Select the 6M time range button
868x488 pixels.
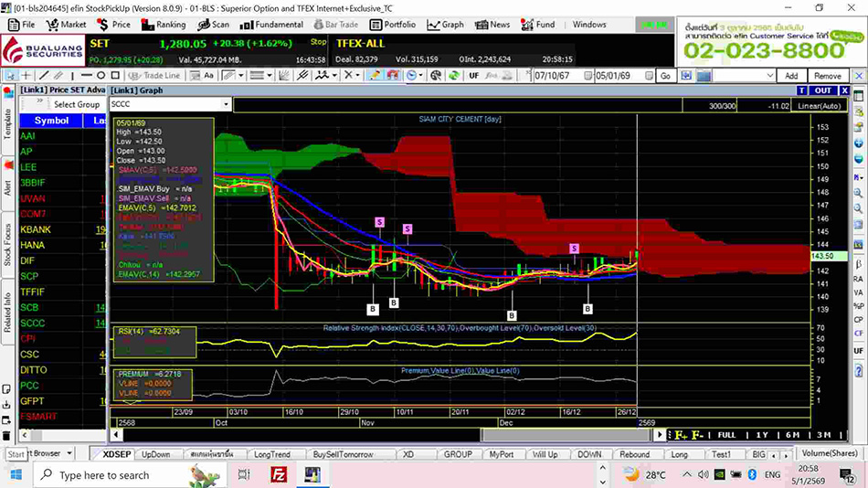pyautogui.click(x=792, y=435)
